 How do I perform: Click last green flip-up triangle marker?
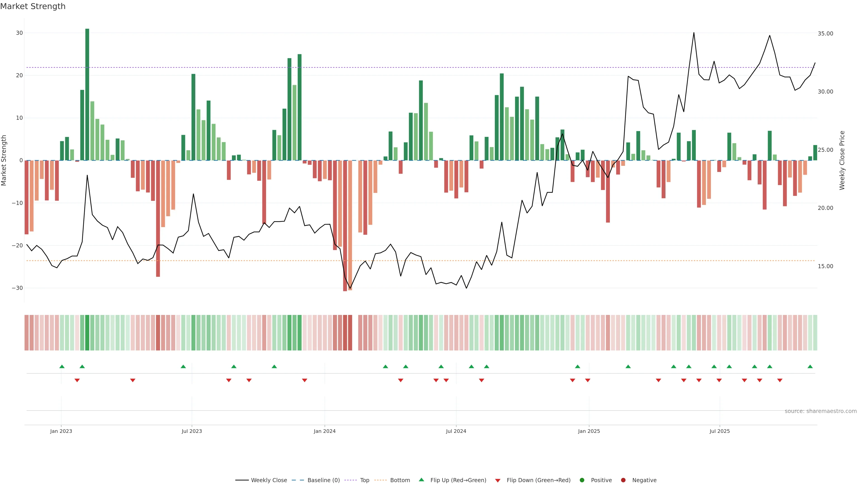[810, 366]
